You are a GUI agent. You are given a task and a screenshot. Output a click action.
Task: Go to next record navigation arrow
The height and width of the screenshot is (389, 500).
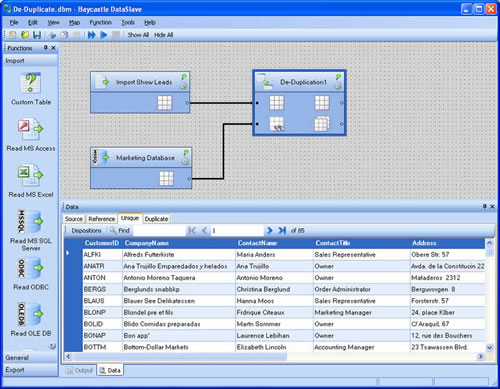coord(269,230)
